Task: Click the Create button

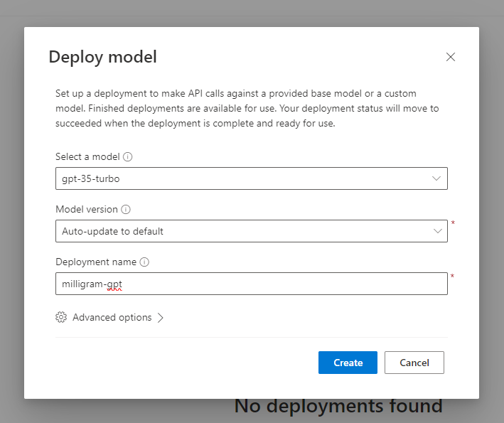Action: pyautogui.click(x=348, y=363)
